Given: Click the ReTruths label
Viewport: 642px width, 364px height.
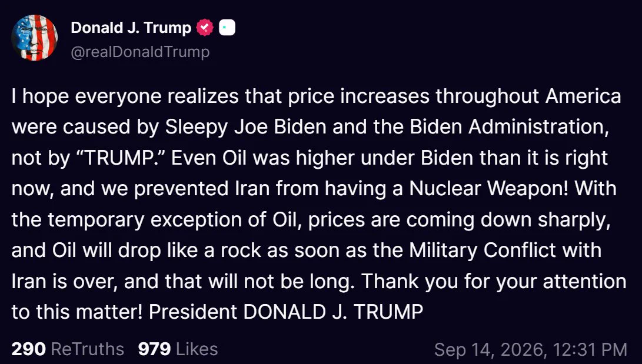Looking at the screenshot, I should coord(88,349).
